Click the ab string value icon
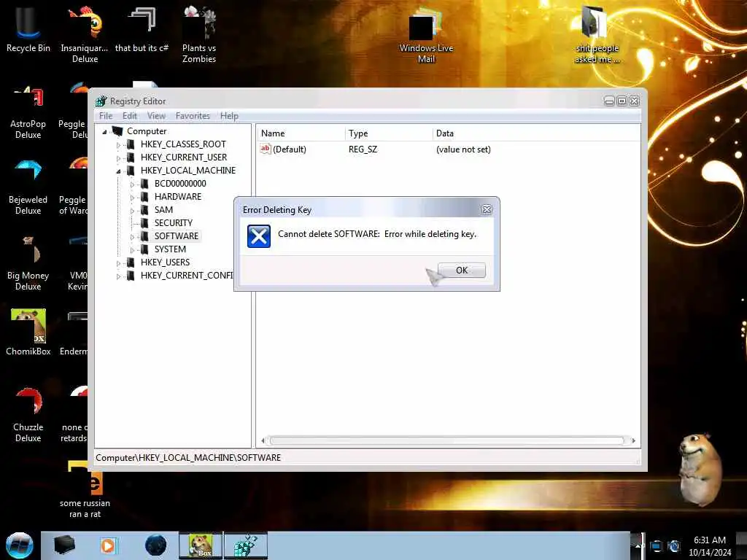 click(266, 149)
